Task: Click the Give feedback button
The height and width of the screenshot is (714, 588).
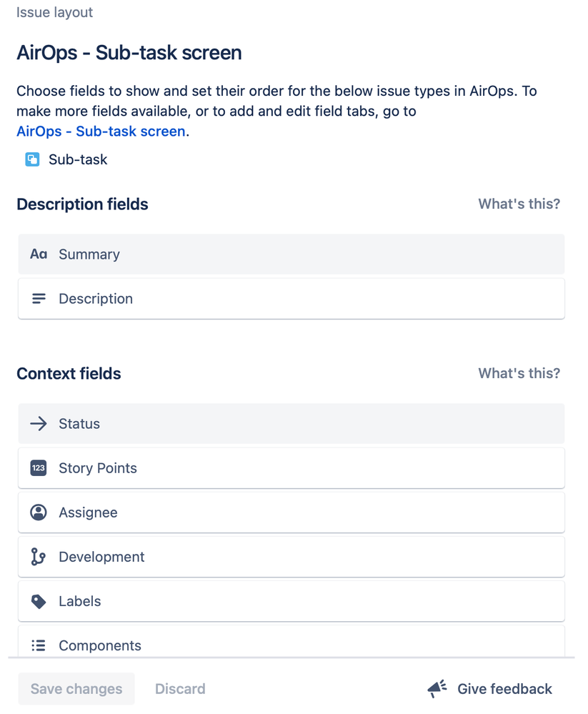Action: click(x=490, y=688)
